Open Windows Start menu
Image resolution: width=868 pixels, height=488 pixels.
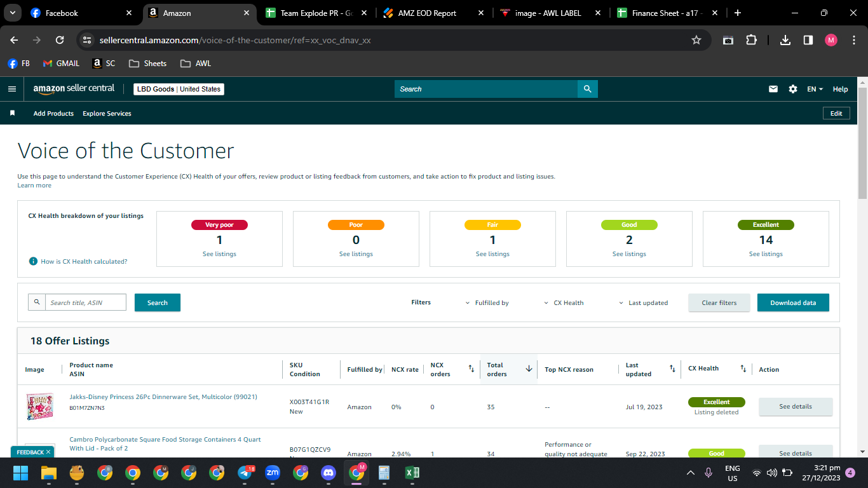pos(20,473)
